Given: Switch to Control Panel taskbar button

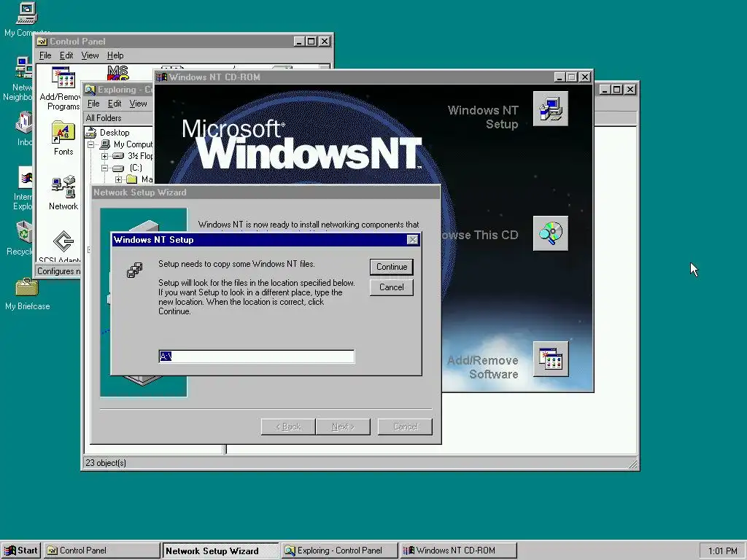Looking at the screenshot, I should click(102, 551).
